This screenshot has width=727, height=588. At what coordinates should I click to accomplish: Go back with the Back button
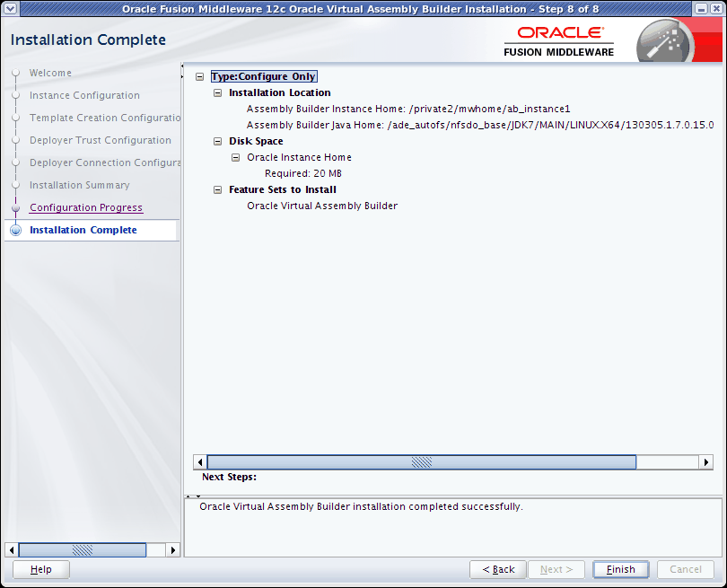(x=498, y=569)
